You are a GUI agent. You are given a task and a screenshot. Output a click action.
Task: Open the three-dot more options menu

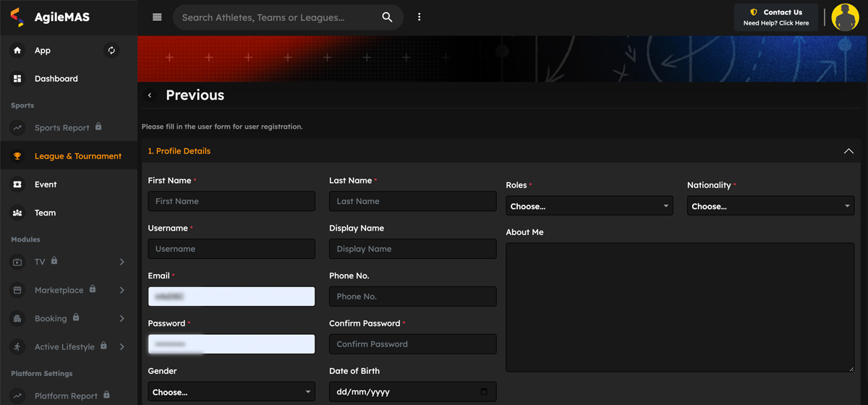(419, 17)
